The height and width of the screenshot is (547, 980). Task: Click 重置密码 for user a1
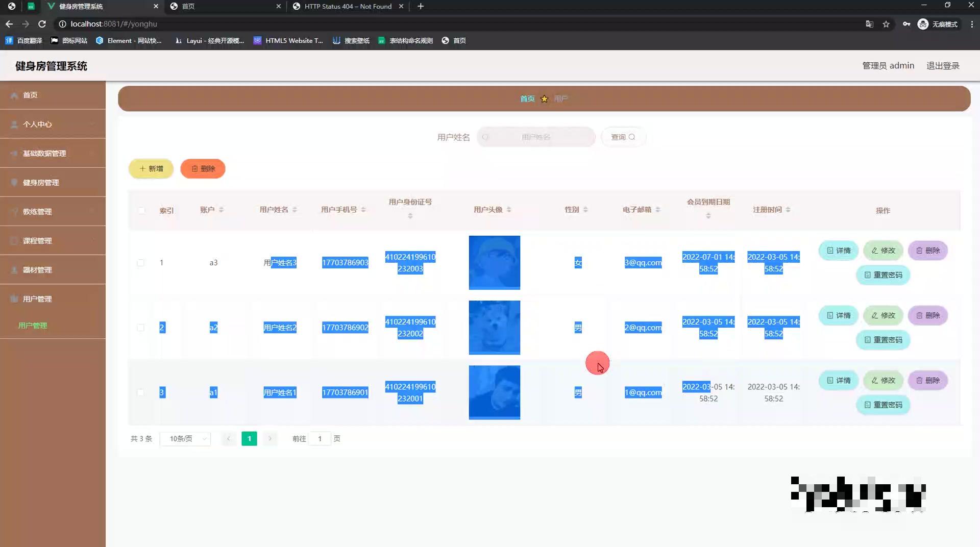click(883, 405)
